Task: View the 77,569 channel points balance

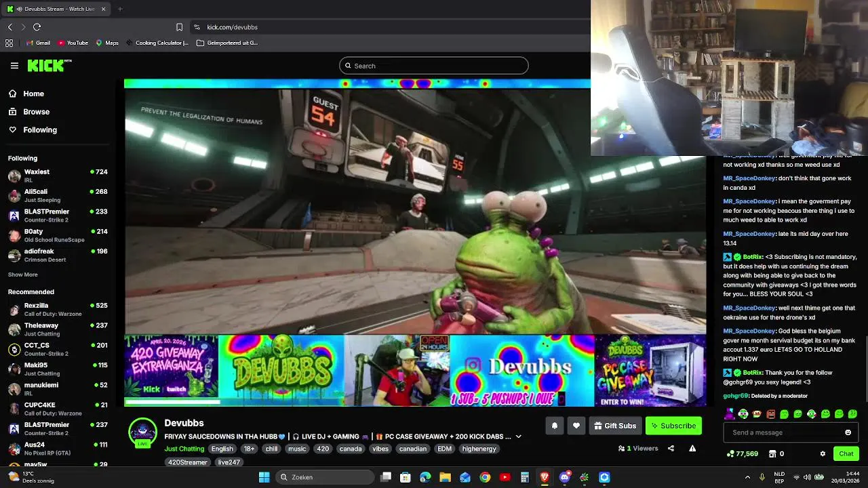Action: (x=743, y=453)
